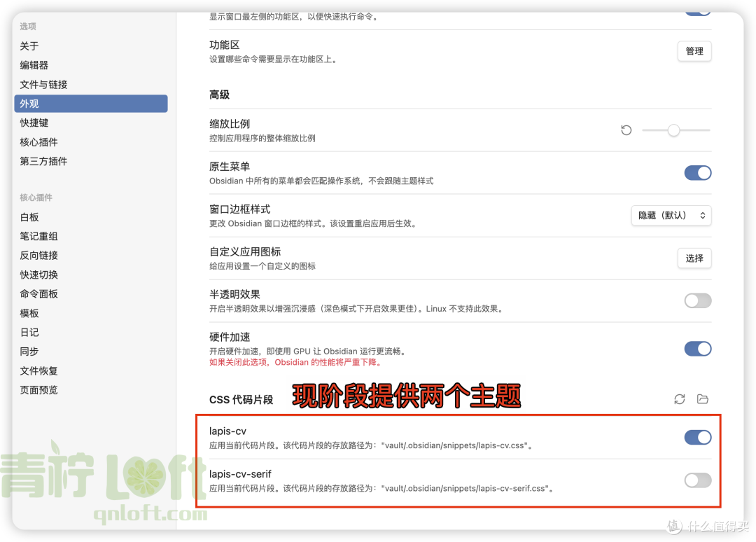
Task: Open 文件与链接 settings
Action: [91, 85]
